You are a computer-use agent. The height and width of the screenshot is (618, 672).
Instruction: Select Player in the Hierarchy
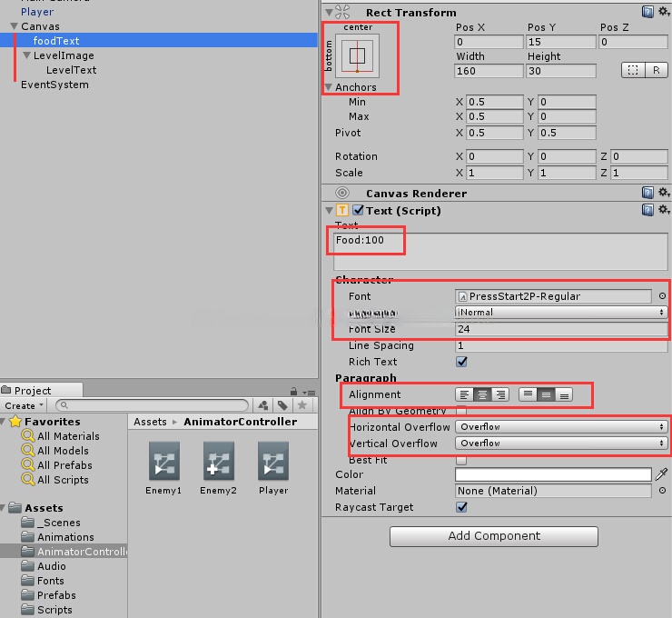pyautogui.click(x=37, y=12)
